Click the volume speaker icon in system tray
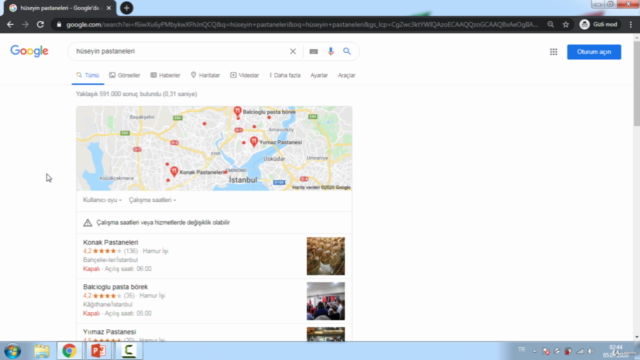 (x=591, y=351)
